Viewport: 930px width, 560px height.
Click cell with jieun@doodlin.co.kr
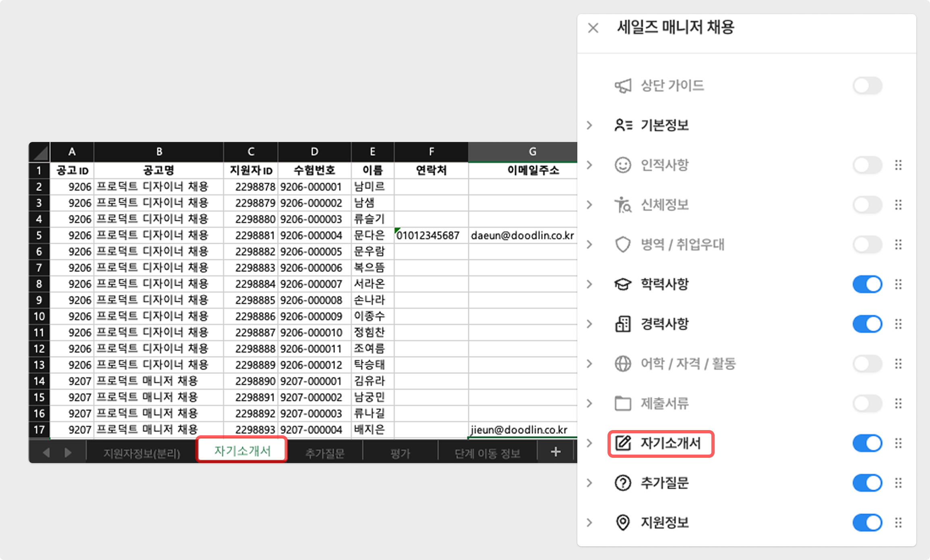click(523, 430)
